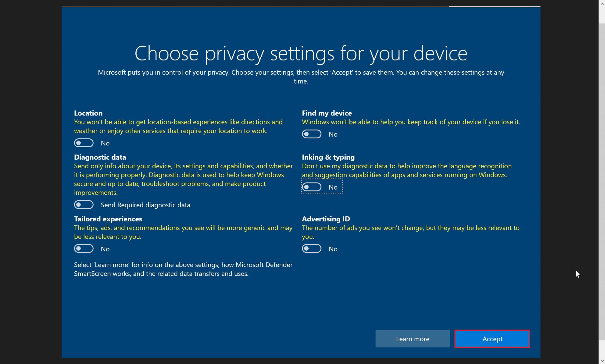Screen dimensions: 605x364
Task: Click the Location description about directions and weather
Action: pos(178,126)
